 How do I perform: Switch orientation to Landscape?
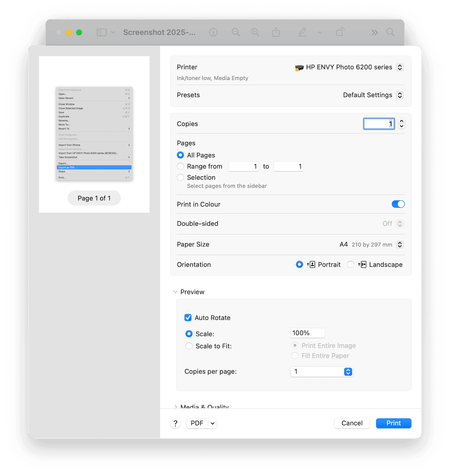coord(351,265)
